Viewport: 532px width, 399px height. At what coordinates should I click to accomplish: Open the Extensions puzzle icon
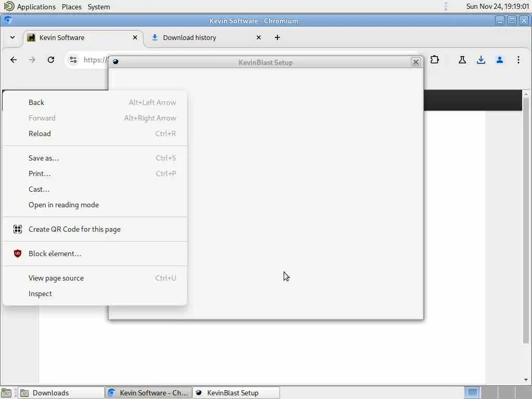[434, 60]
